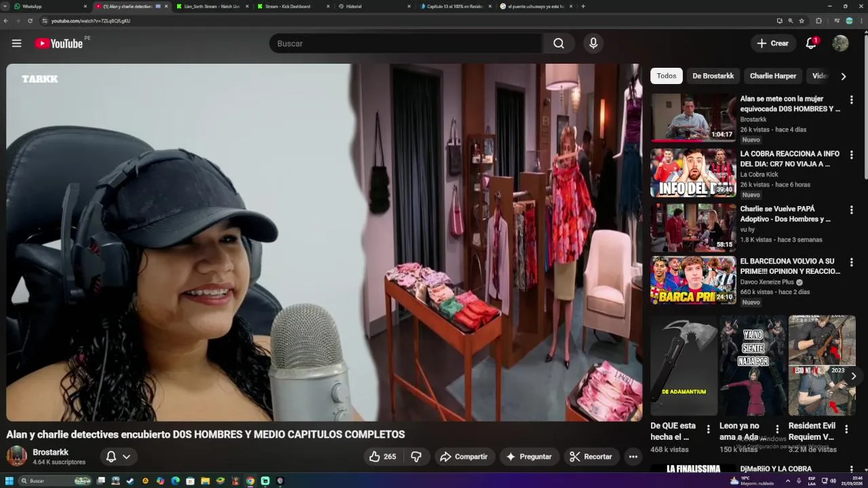Dislike the video with thumbs down
Image resolution: width=868 pixels, height=488 pixels.
pyautogui.click(x=416, y=457)
